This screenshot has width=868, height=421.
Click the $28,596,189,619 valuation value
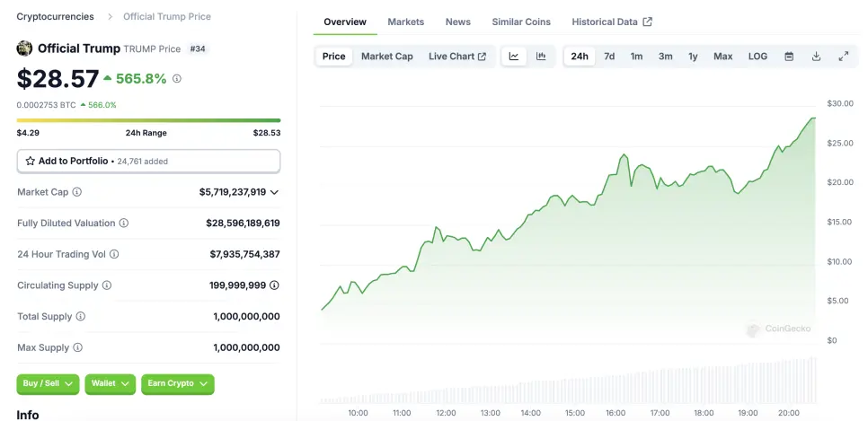tap(243, 223)
